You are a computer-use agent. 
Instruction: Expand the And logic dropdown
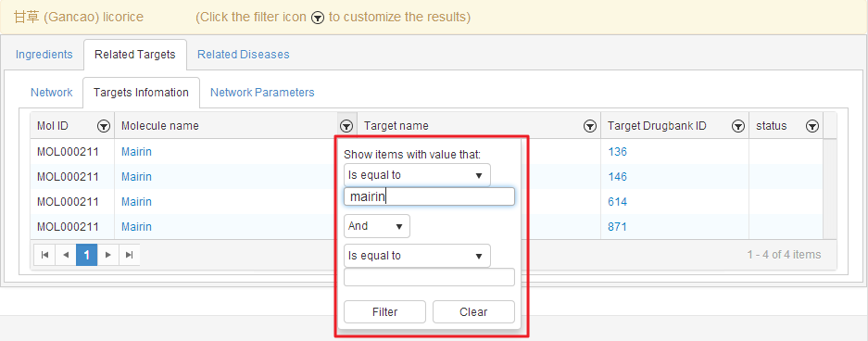[376, 226]
